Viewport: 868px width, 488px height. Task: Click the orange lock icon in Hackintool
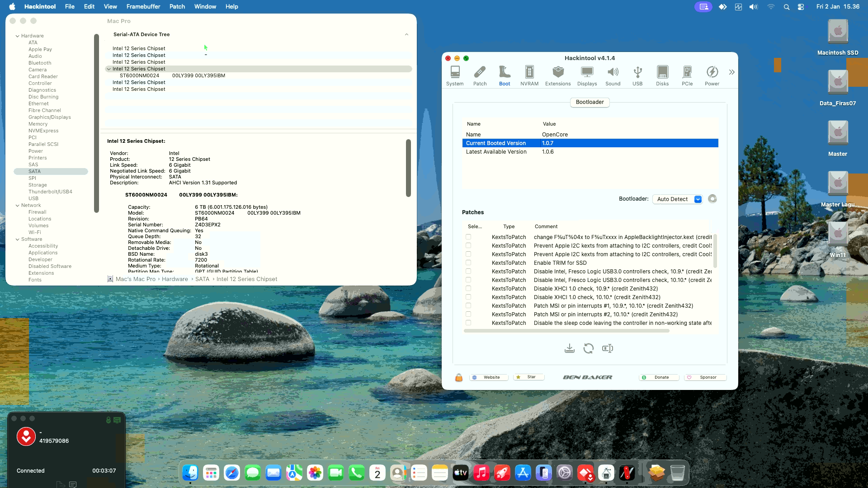pos(459,378)
